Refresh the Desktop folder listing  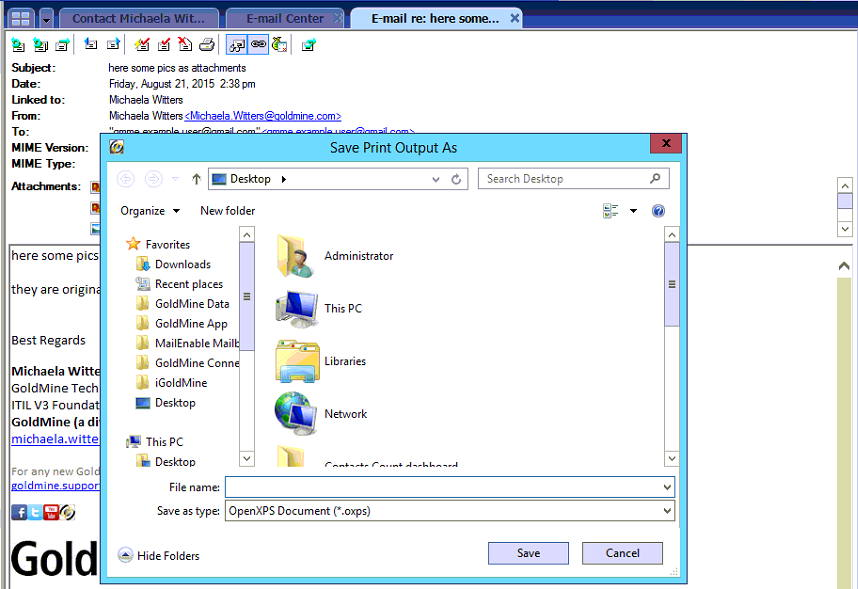[457, 179]
